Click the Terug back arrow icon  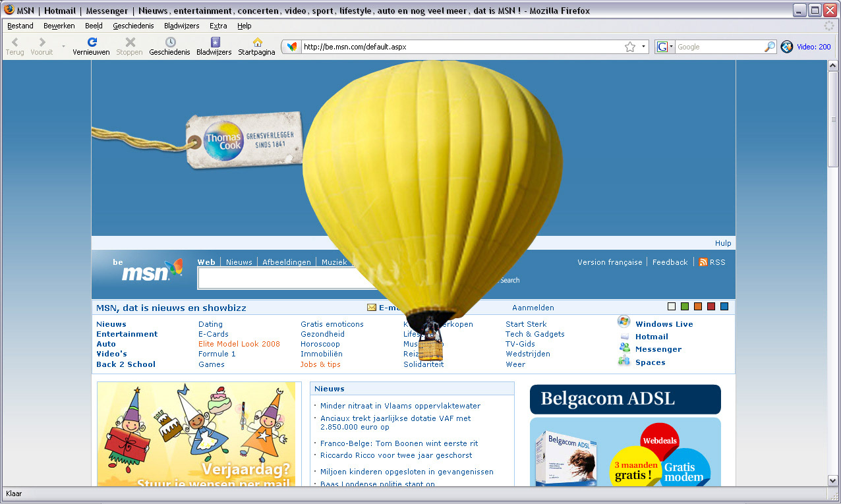click(x=14, y=42)
